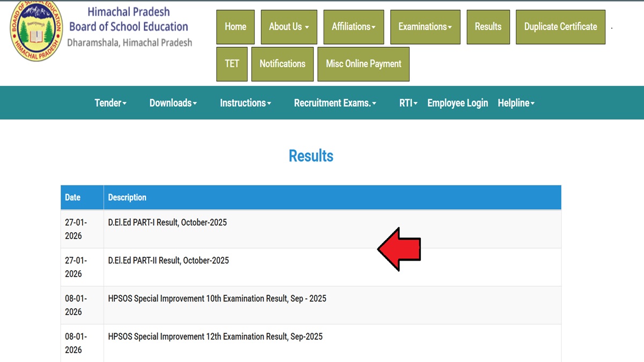The width and height of the screenshot is (644, 362).
Task: Open HPSOS Special Improvement 12th Examination Result
Action: pyautogui.click(x=216, y=336)
